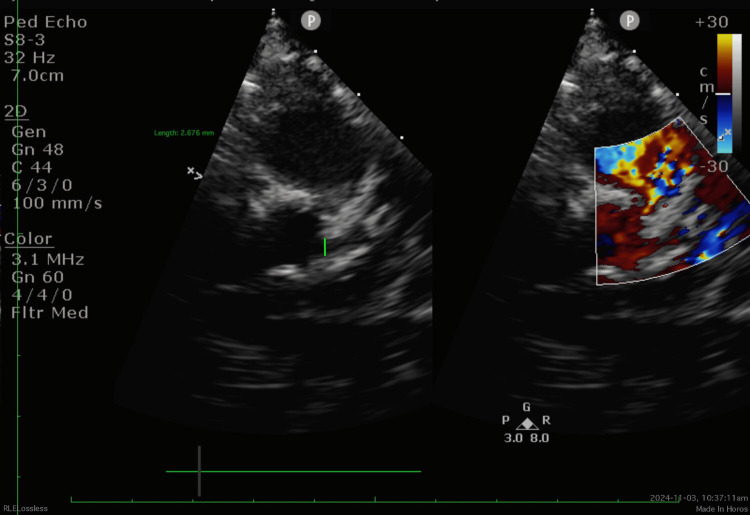Click the green horizontal timeline bar

293,471
